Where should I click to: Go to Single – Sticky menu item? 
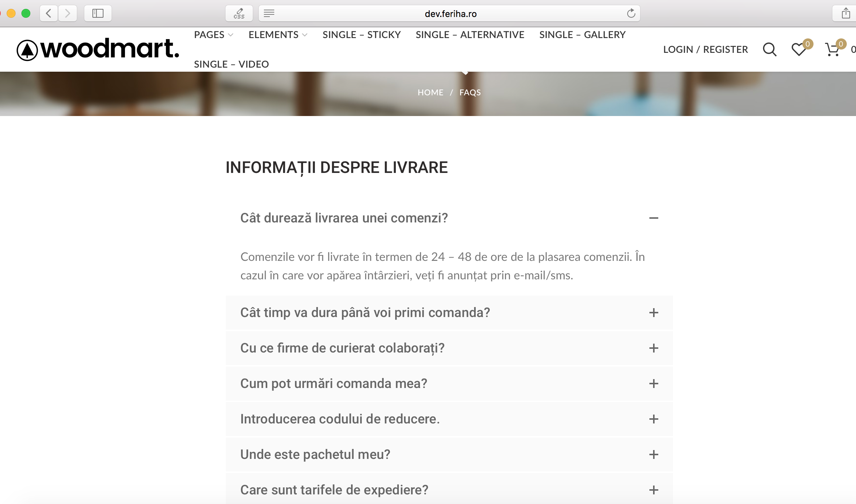click(x=361, y=35)
